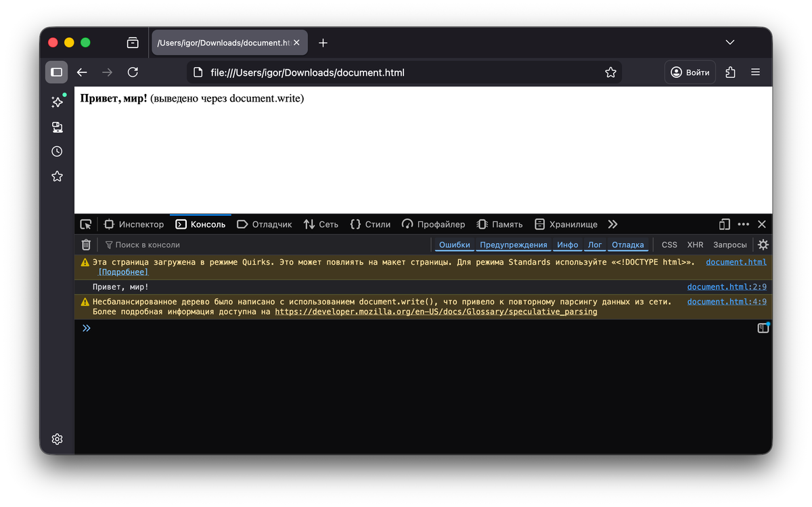Switch to the Отладчик tab
This screenshot has width=812, height=507.
point(265,224)
